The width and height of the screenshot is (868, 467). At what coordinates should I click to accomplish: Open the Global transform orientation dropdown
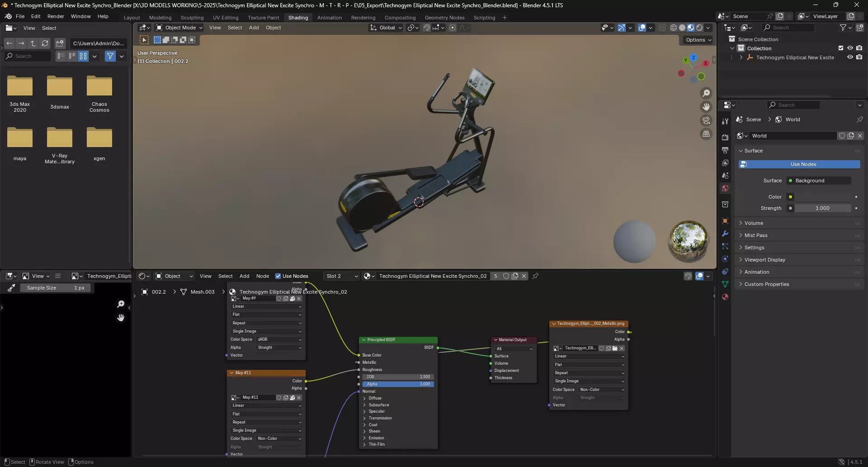[x=386, y=28]
